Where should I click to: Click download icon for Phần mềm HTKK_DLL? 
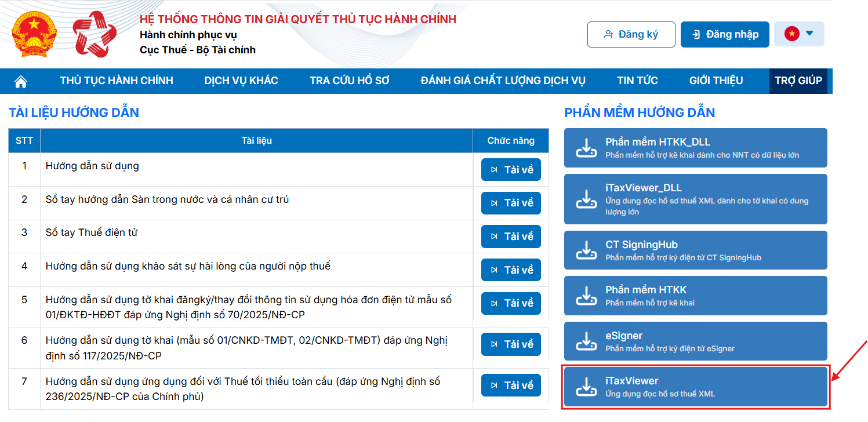(586, 148)
